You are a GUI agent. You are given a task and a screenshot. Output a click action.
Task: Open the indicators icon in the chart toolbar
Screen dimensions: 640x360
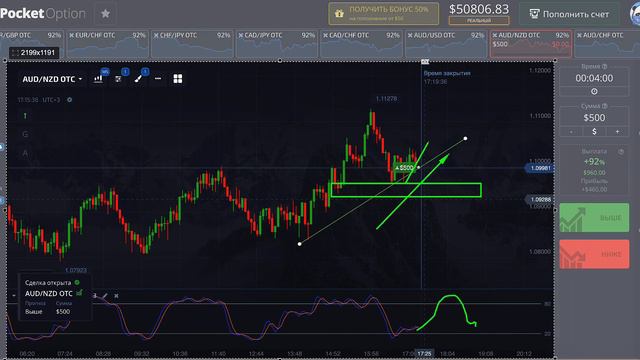click(118, 79)
